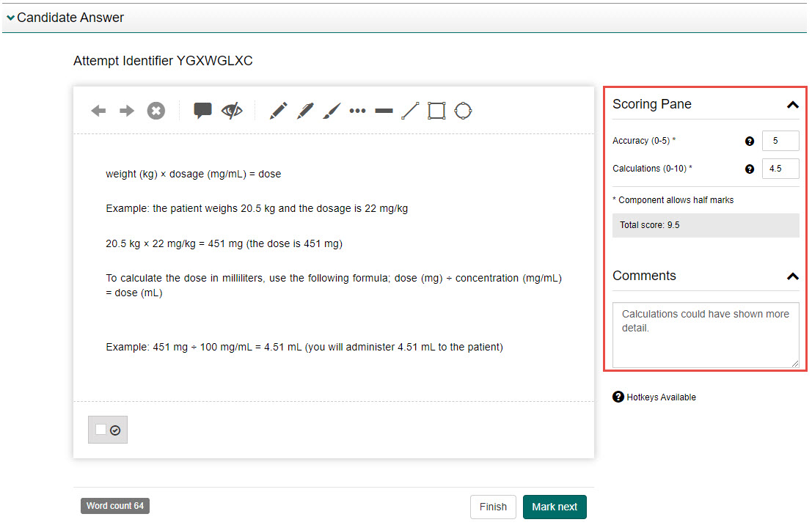Choose the thick horizontal line tool
Screen dimensions: 812x525
click(x=384, y=111)
